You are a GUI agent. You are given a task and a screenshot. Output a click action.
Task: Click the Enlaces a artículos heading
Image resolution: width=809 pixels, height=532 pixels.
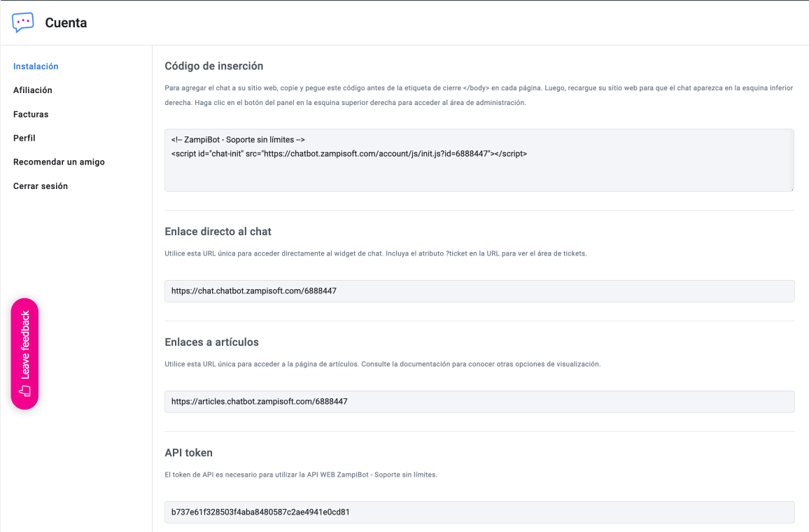coord(211,342)
